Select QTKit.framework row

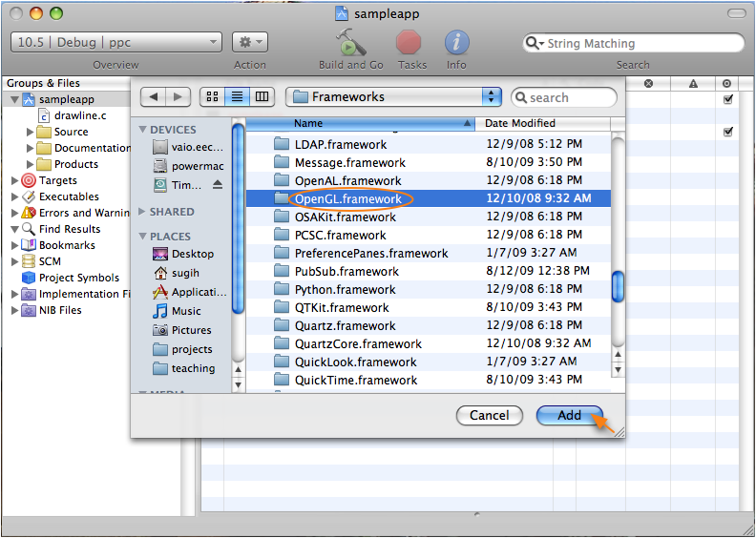click(x=429, y=307)
